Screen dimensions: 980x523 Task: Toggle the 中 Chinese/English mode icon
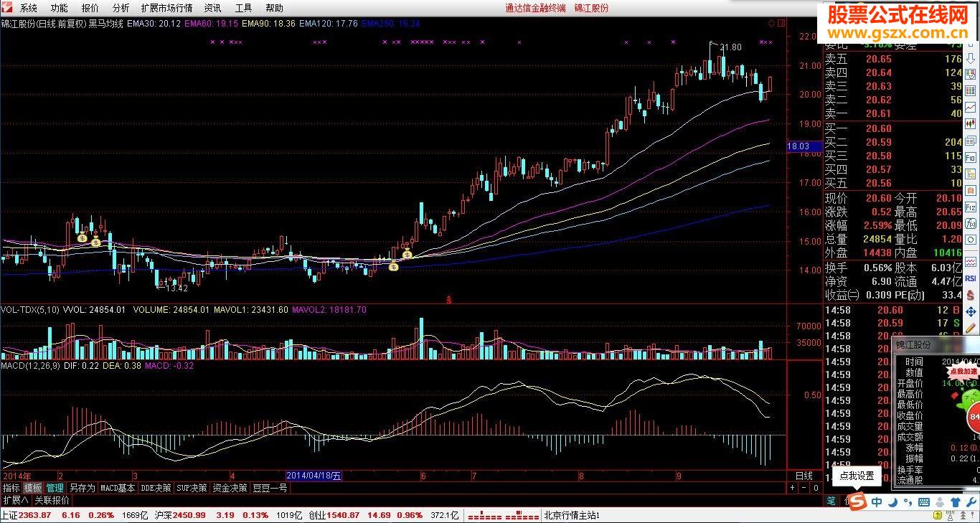[877, 501]
